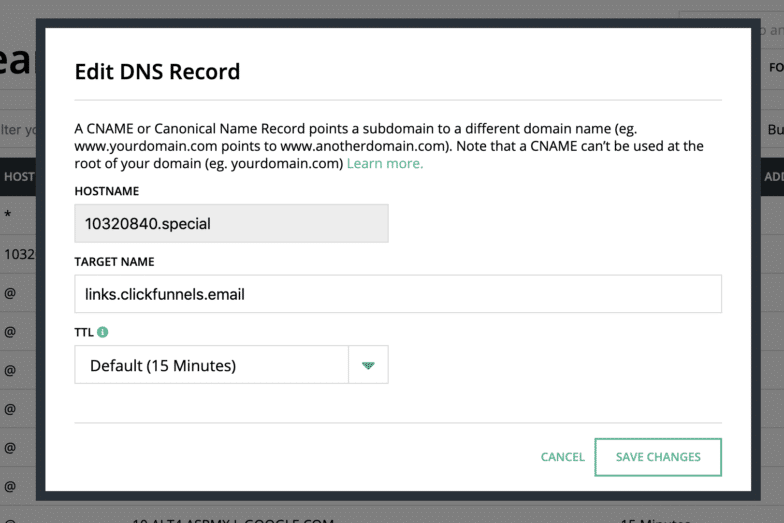784x523 pixels.
Task: Select the wildcard asterisk host row
Action: 8,216
